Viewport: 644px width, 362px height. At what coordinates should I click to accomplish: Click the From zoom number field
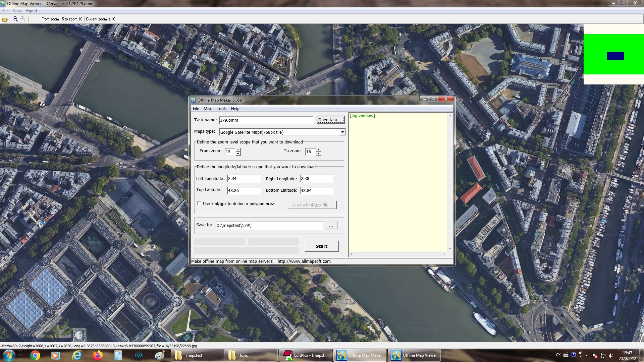(x=230, y=152)
